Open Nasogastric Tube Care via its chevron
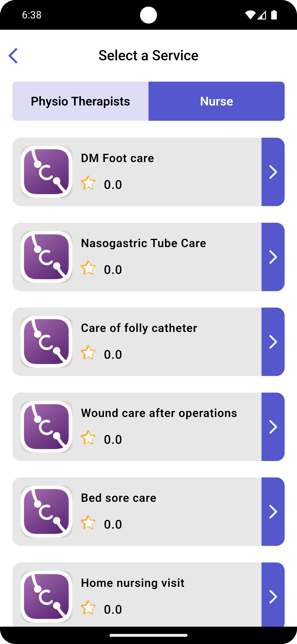Image resolution: width=297 pixels, height=644 pixels. (x=273, y=257)
